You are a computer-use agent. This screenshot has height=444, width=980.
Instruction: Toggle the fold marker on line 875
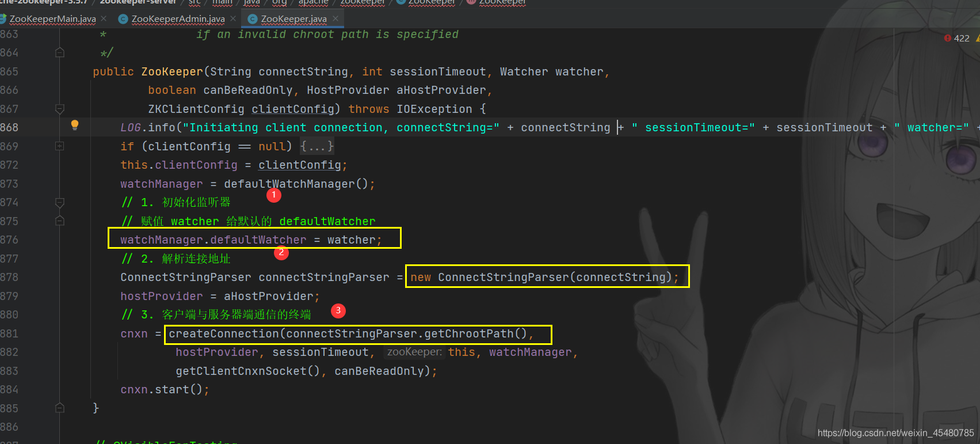[60, 221]
